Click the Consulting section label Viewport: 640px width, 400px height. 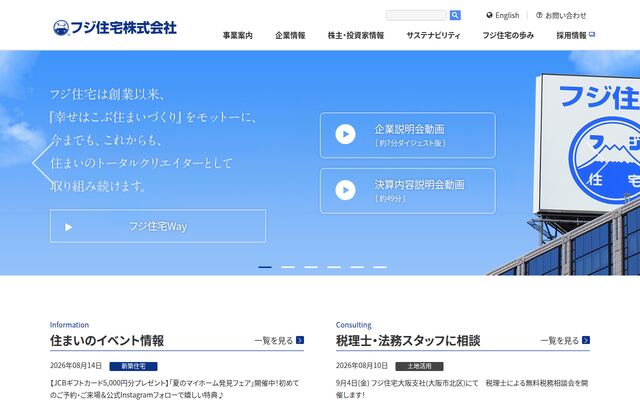353,325
